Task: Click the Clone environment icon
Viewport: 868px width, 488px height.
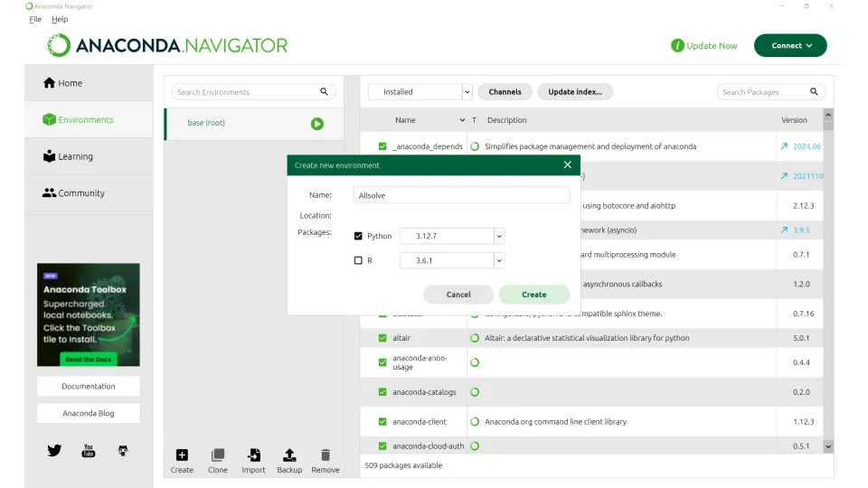Action: pos(218,455)
